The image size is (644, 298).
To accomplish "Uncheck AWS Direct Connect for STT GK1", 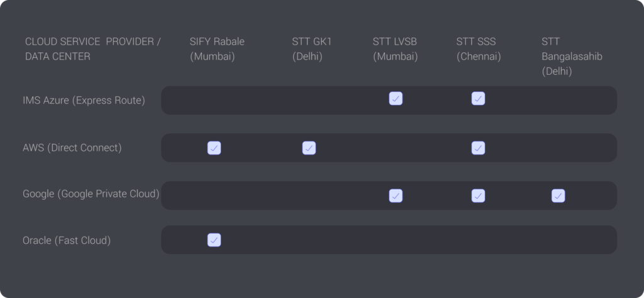I will pyautogui.click(x=309, y=148).
